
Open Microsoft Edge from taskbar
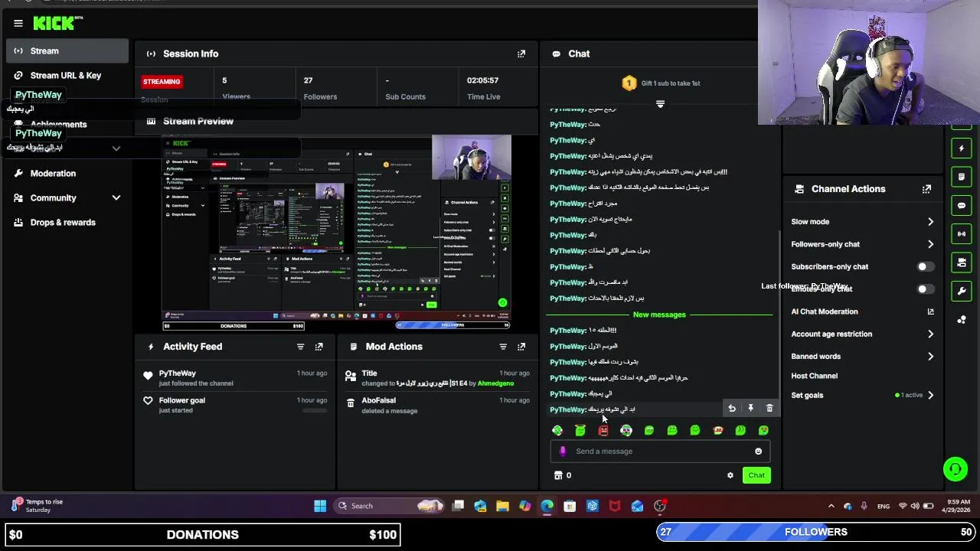coord(547,506)
